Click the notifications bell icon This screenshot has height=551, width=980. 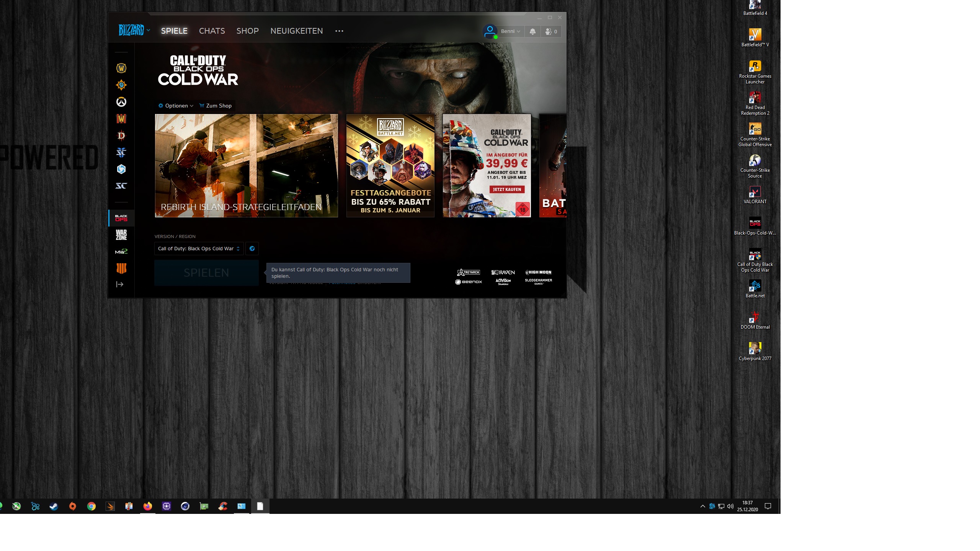[x=532, y=31]
